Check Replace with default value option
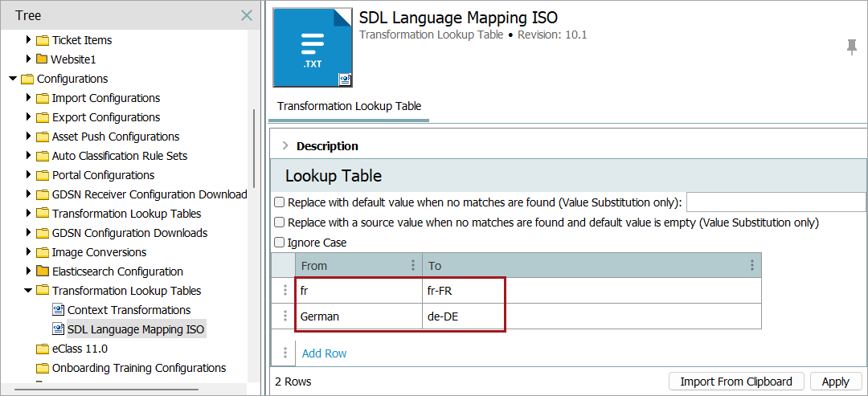This screenshot has width=868, height=396. coord(280,202)
